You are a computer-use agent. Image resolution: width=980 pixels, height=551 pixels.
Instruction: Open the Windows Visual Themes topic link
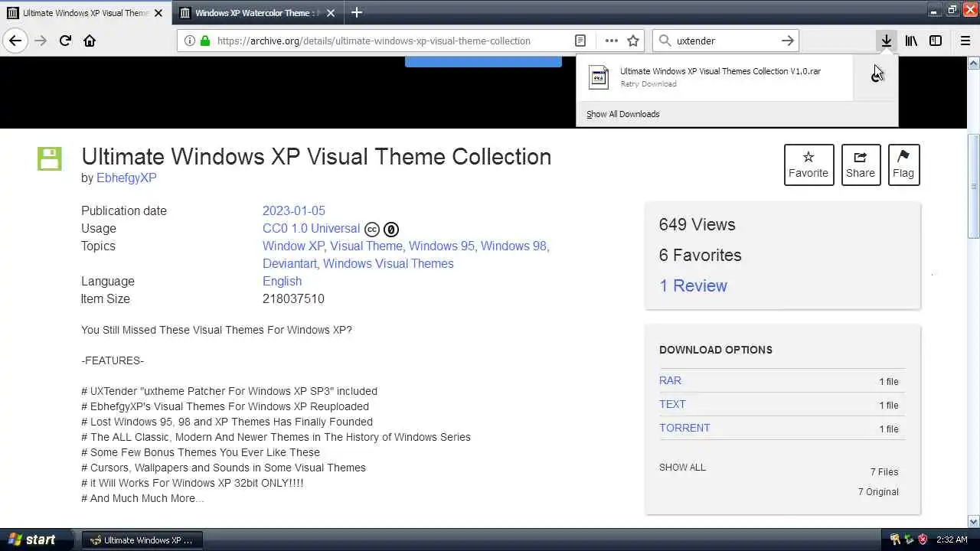388,263
